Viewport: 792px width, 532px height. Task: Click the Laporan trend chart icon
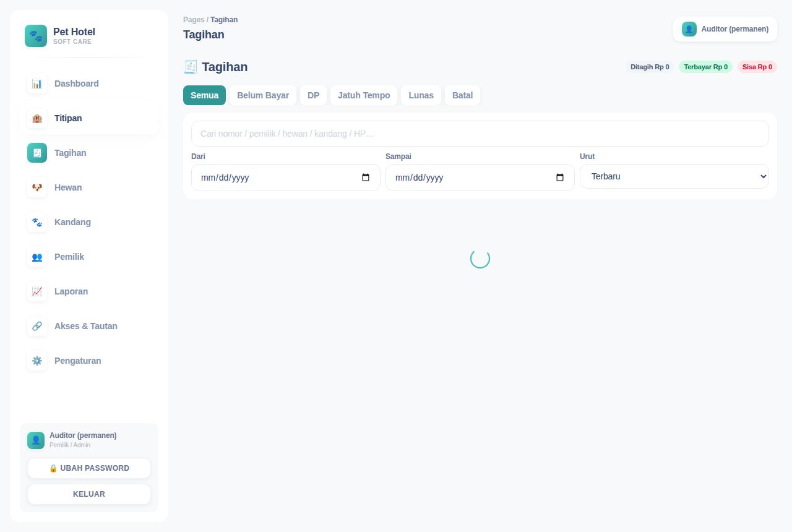(37, 291)
